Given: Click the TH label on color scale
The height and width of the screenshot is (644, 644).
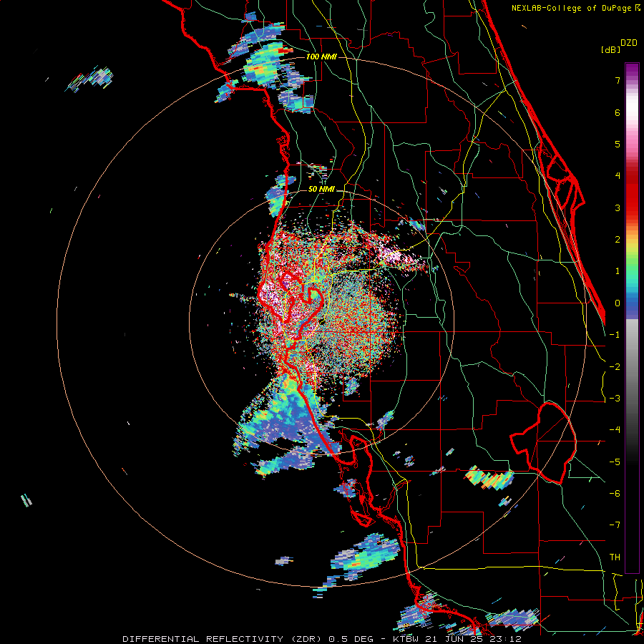Looking at the screenshot, I should coord(615,557).
